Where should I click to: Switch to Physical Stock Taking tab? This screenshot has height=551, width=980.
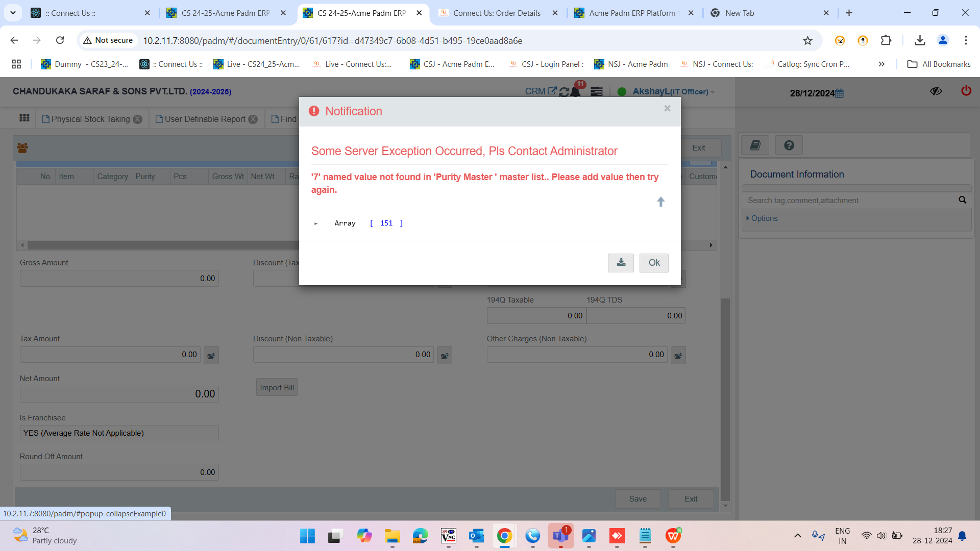point(86,119)
